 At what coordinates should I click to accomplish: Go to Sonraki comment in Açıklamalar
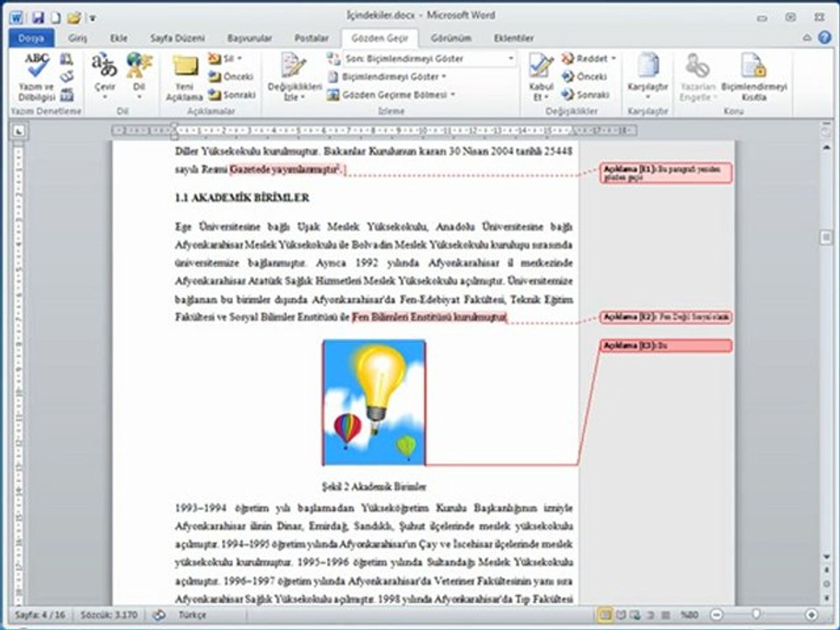click(231, 94)
